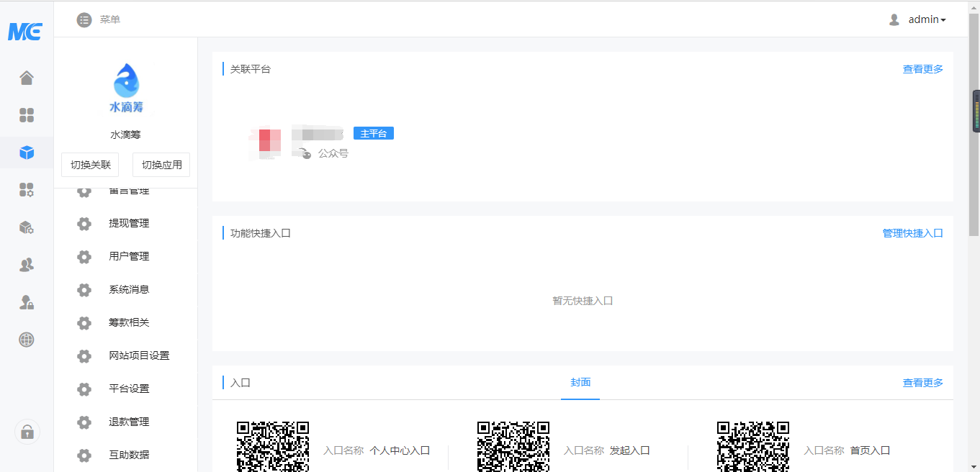The width and height of the screenshot is (980, 472).
Task: Click the 公众号 label
Action: 333,153
